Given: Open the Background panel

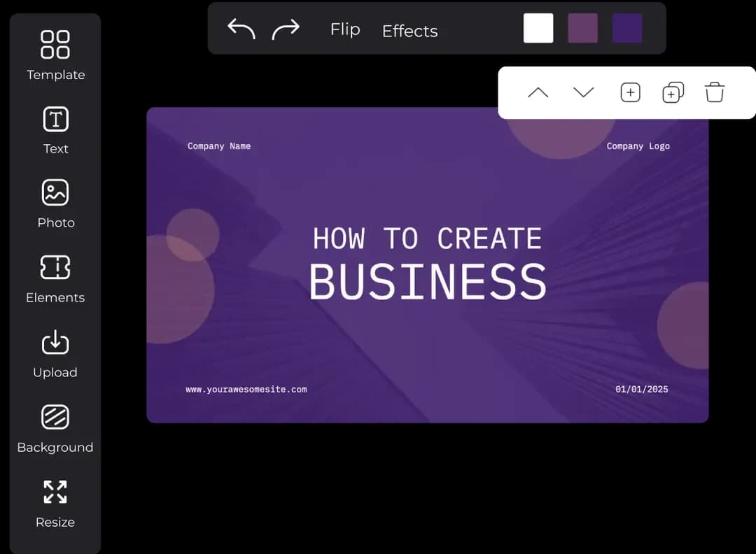Looking at the screenshot, I should point(55,429).
